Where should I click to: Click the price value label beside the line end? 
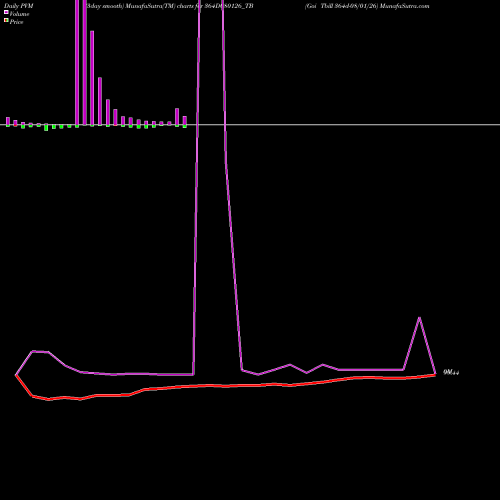(451, 372)
